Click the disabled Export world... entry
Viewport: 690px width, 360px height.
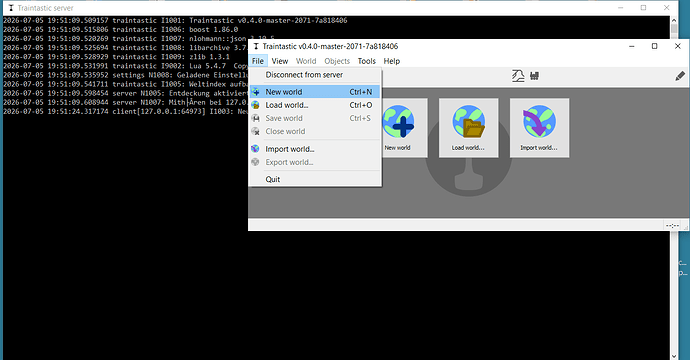click(315, 162)
